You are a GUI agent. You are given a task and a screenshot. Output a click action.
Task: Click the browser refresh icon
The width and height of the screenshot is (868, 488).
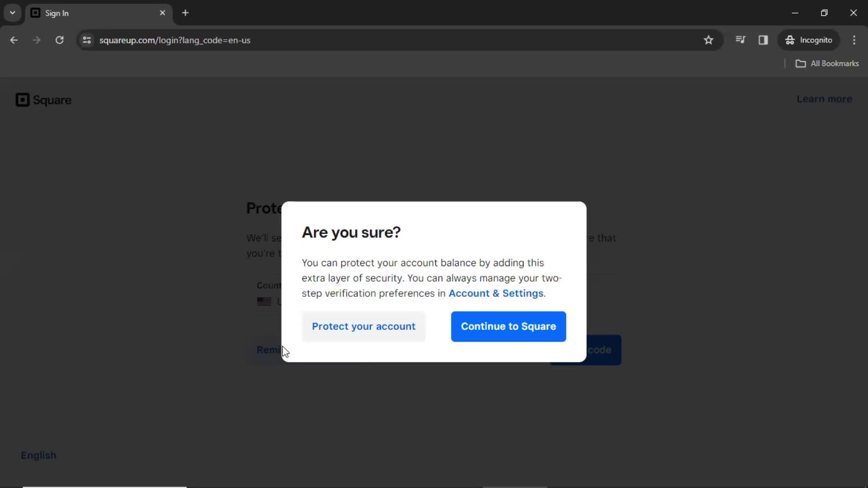[x=59, y=40]
